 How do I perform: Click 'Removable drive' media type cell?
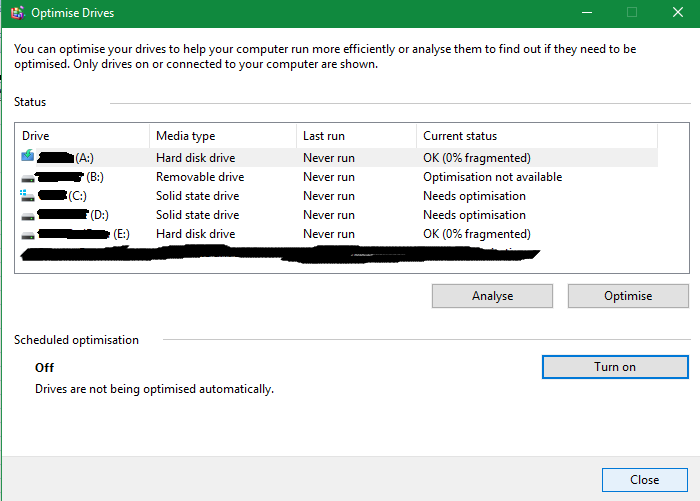pyautogui.click(x=200, y=177)
